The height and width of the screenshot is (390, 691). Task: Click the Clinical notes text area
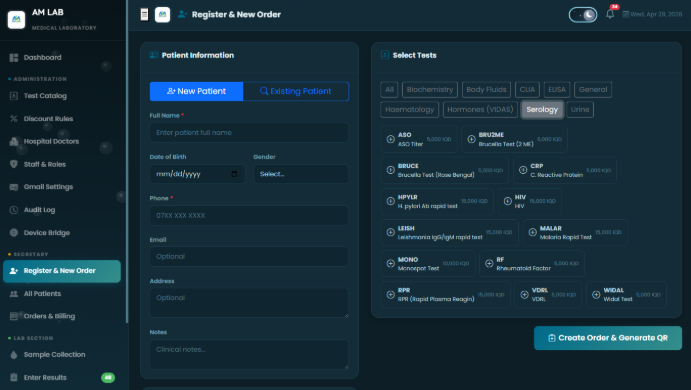coord(249,354)
